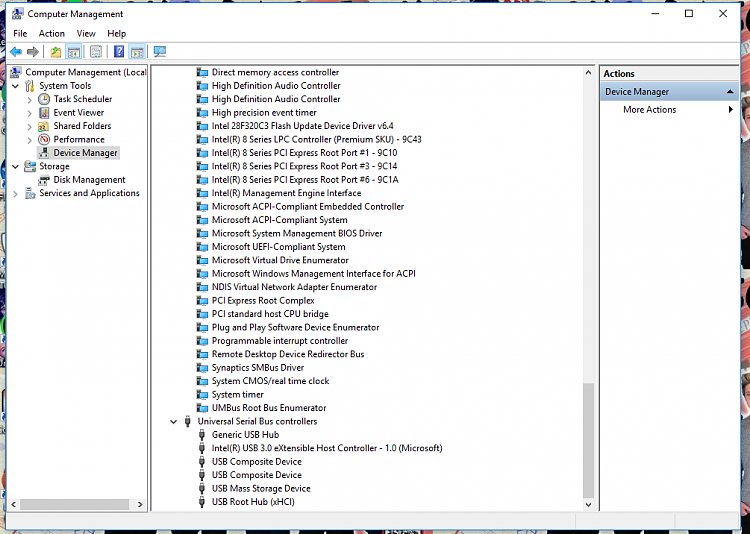The height and width of the screenshot is (534, 750).
Task: Click device list scroll up arrow
Action: [588, 72]
